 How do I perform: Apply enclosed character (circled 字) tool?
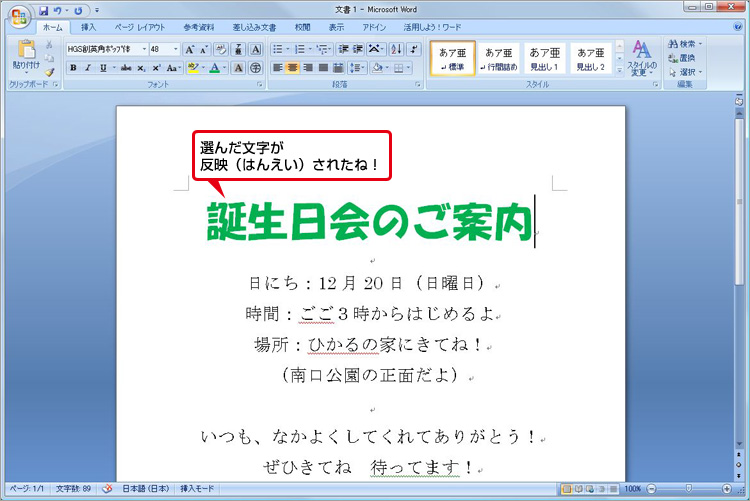(x=256, y=68)
